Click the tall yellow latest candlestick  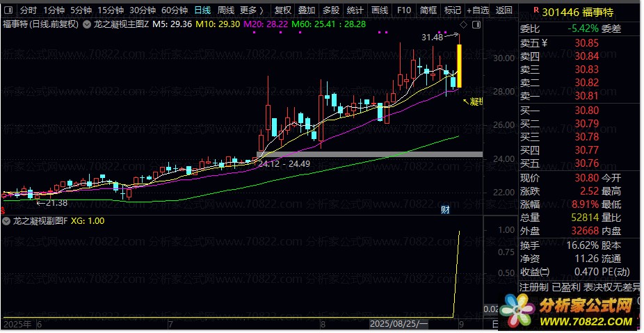tap(459, 66)
